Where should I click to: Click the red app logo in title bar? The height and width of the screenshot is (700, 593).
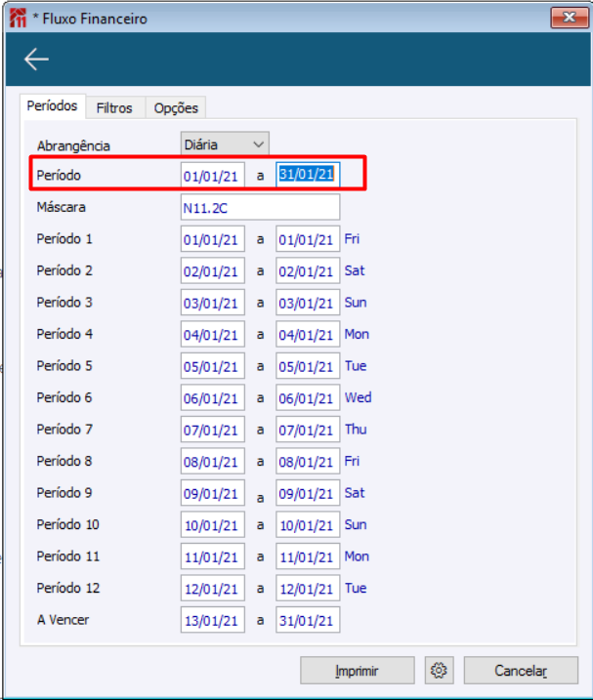click(18, 19)
